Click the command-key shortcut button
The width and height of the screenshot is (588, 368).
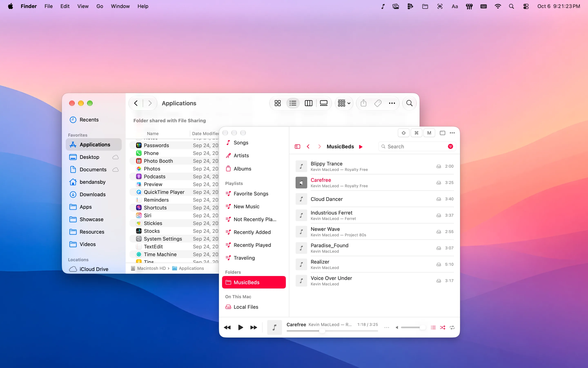click(x=416, y=133)
